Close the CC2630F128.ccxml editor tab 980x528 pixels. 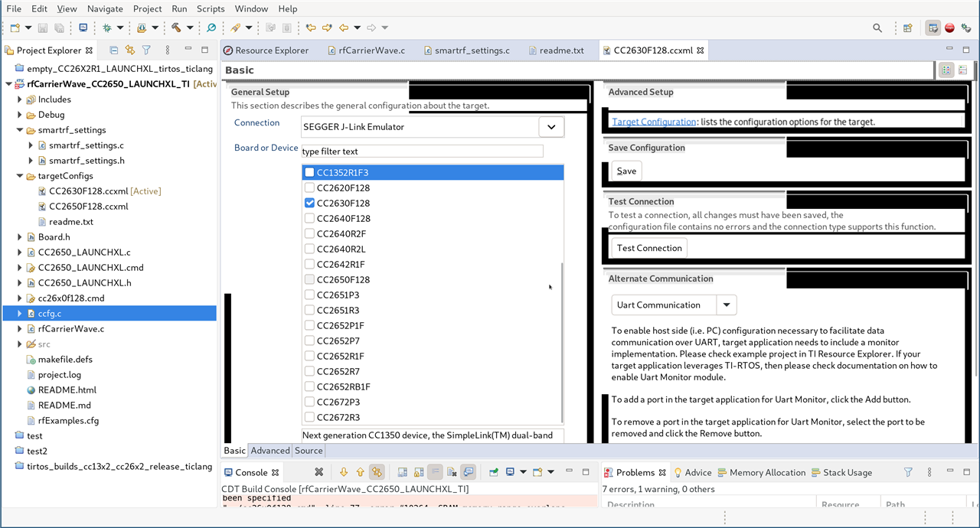coord(700,51)
